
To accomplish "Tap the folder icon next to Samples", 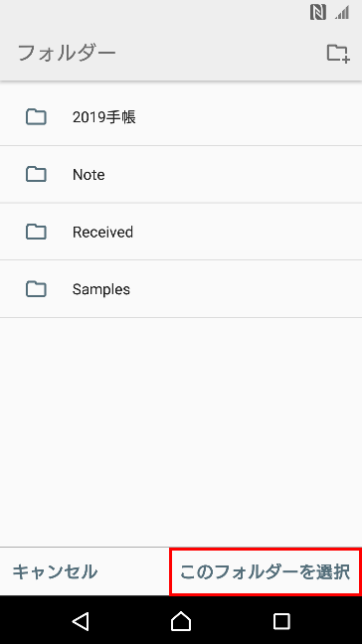I will click(36, 289).
